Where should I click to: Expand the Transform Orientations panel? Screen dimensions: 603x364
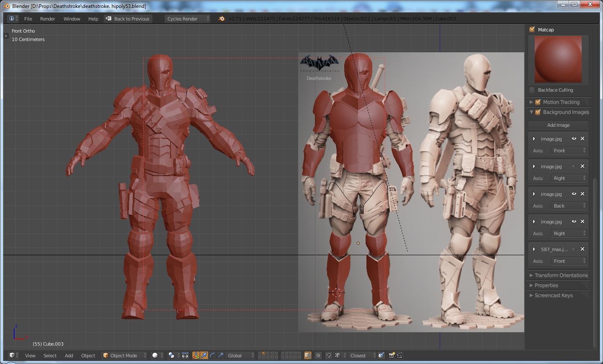click(559, 275)
